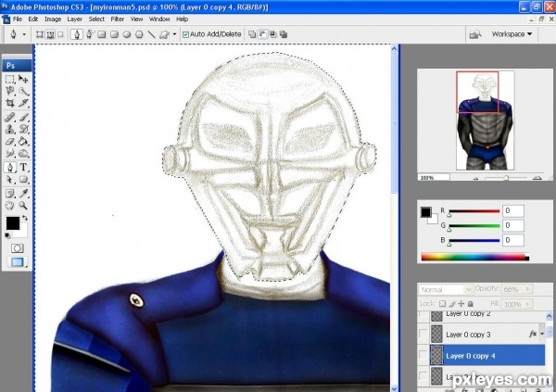Open the tool preset picker arrow
Viewport: 556px width, 392px height.
(24, 34)
